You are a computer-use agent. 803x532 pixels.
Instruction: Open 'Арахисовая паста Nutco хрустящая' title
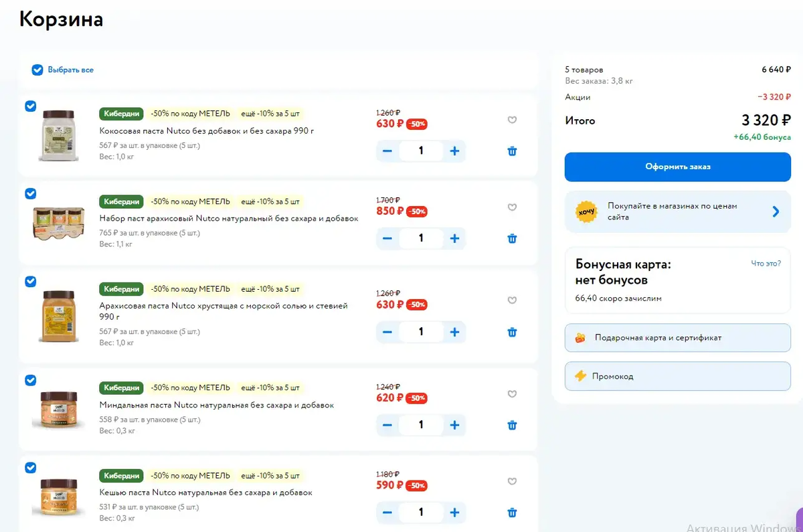(224, 311)
